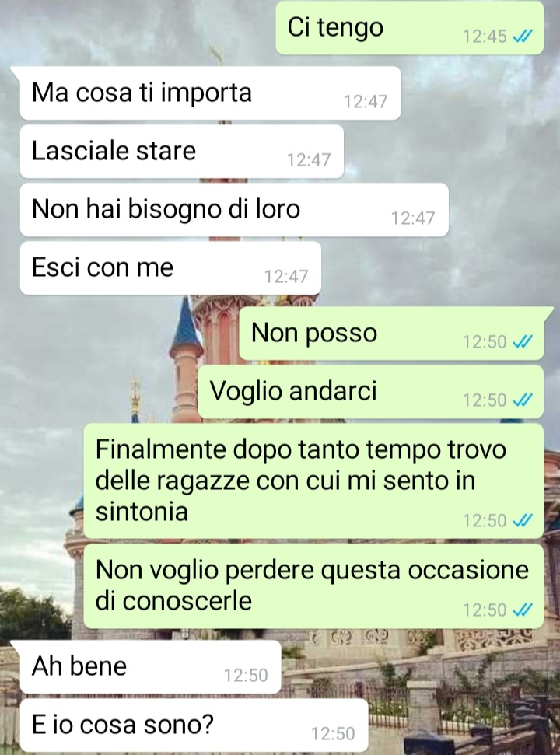The width and height of the screenshot is (560, 755).
Task: Select the 'E io cosa sono?' message
Action: [194, 725]
